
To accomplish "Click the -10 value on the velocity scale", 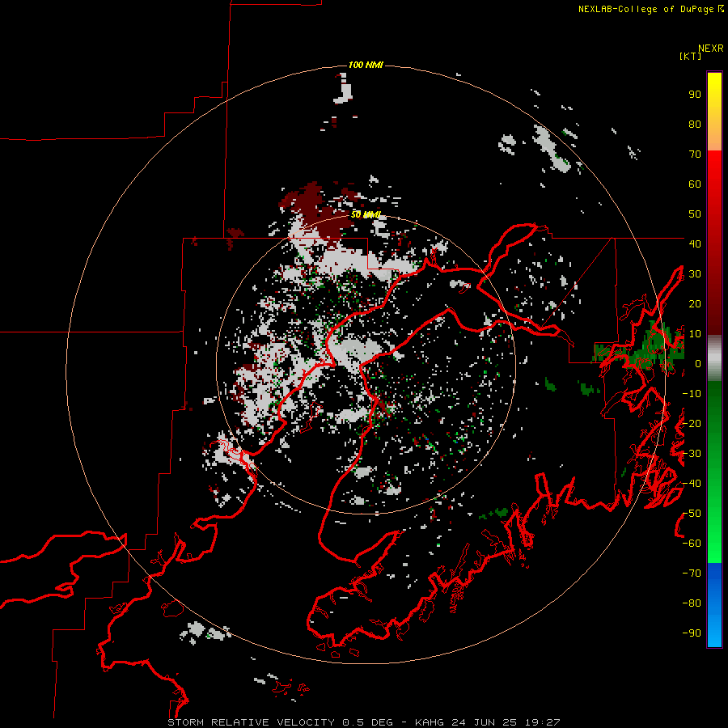I will [x=692, y=394].
